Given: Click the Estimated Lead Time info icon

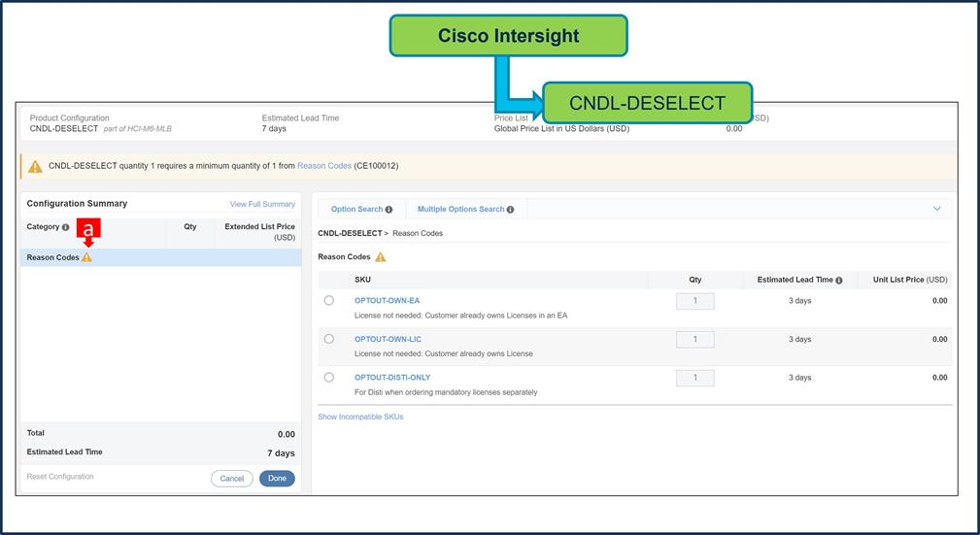Looking at the screenshot, I should (839, 280).
